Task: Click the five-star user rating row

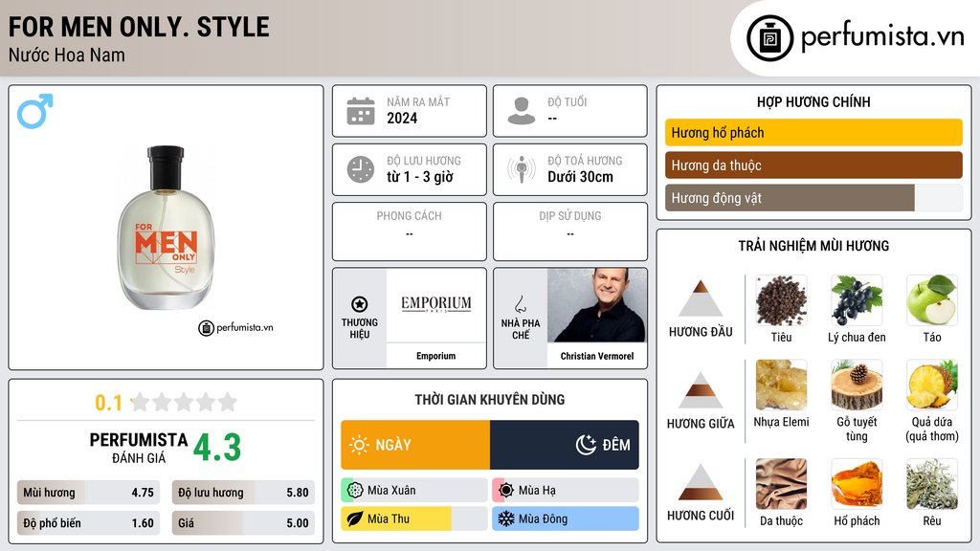Action: tap(184, 402)
